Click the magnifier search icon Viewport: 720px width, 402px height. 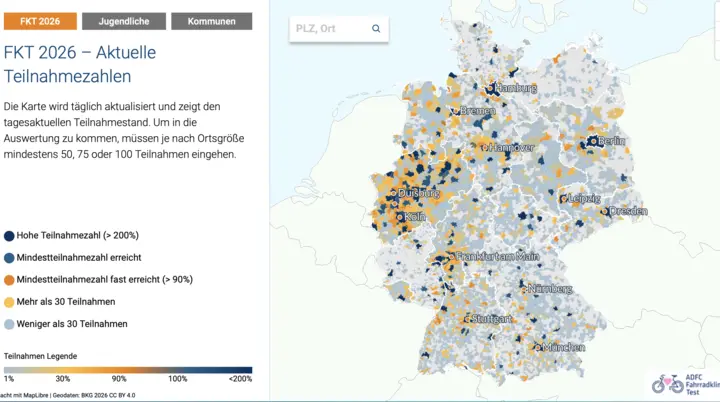coord(376,28)
